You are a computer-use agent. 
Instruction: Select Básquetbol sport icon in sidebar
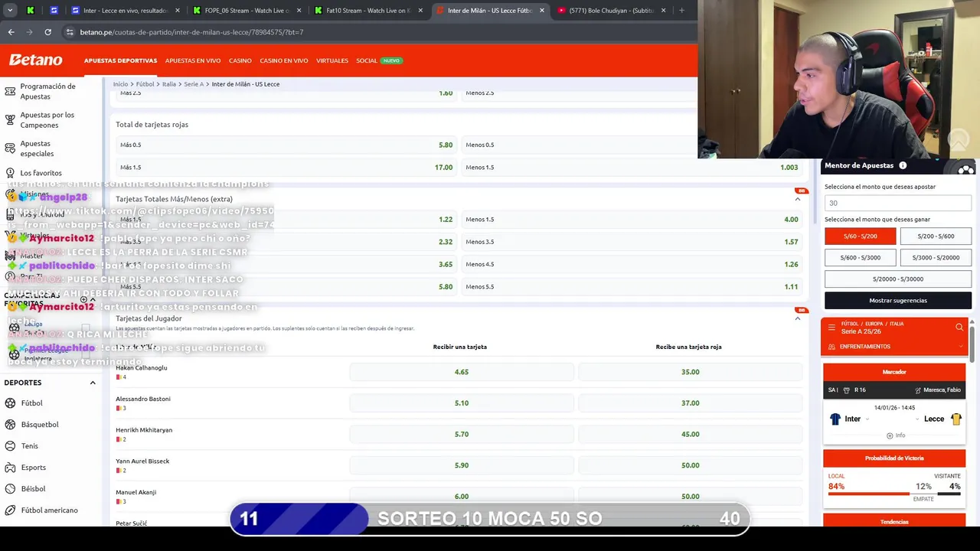pyautogui.click(x=10, y=425)
